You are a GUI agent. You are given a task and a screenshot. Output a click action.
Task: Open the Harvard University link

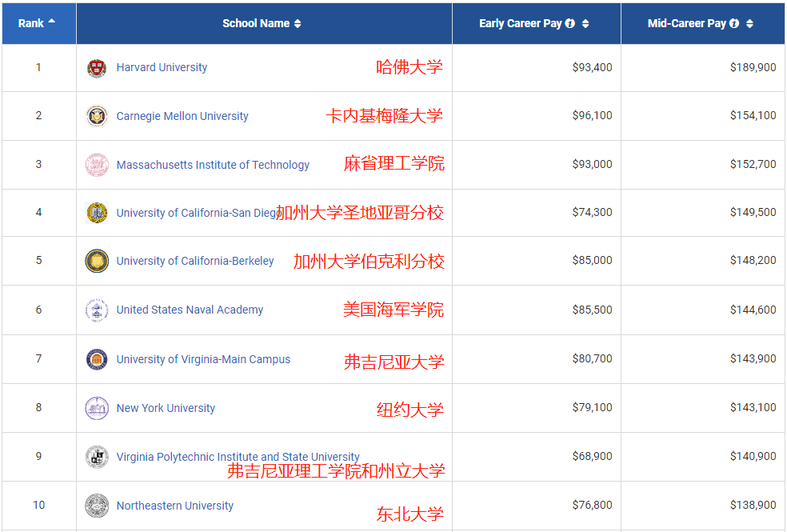pos(162,68)
